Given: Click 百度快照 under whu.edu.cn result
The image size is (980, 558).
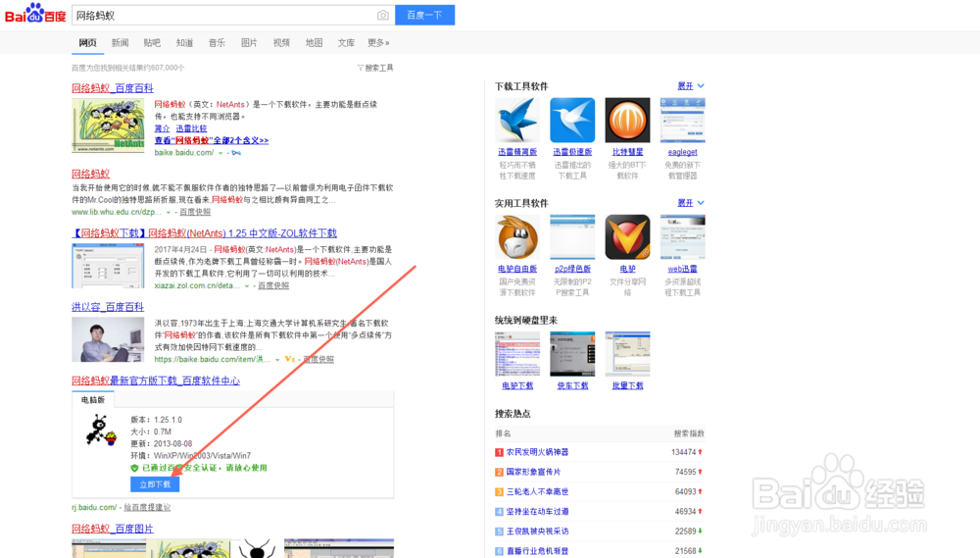Looking at the screenshot, I should click(x=195, y=212).
